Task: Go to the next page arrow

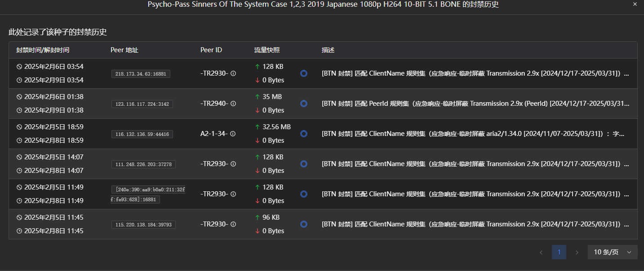Action: pos(577,252)
